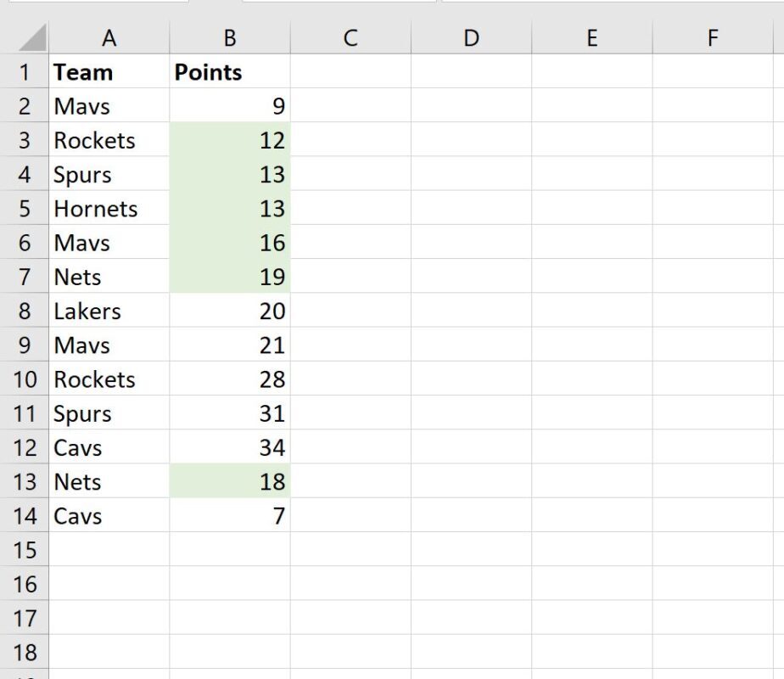The height and width of the screenshot is (679, 784).
Task: Click column header D
Action: (x=471, y=37)
